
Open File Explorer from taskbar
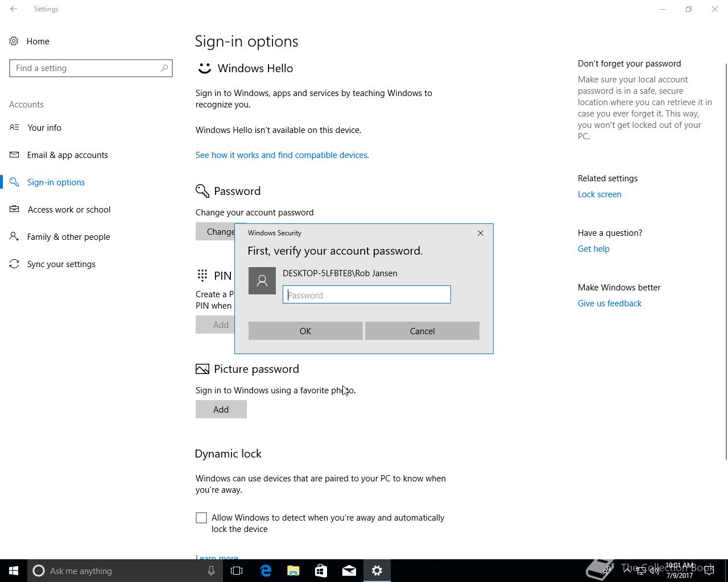293,571
